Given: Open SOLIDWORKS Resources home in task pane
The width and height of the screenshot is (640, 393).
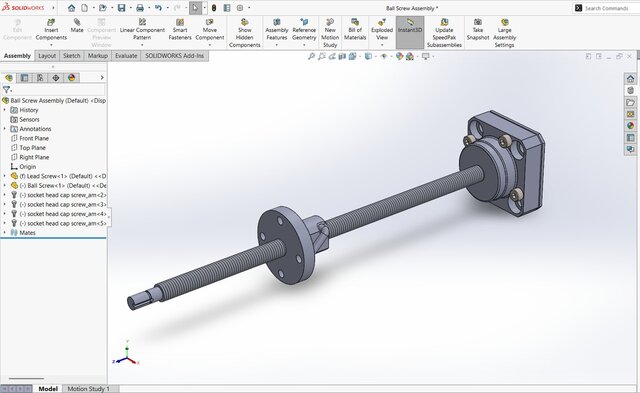Looking at the screenshot, I should (x=631, y=79).
